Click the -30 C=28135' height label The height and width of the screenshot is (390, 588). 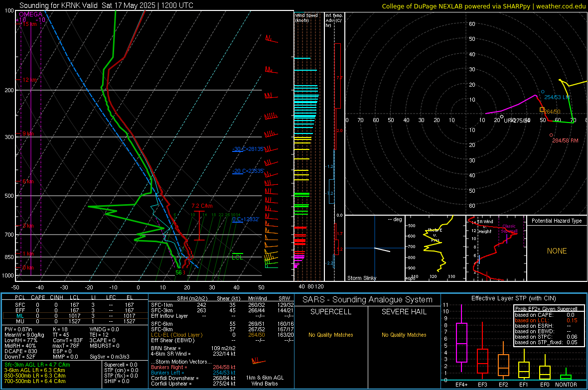coord(248,149)
